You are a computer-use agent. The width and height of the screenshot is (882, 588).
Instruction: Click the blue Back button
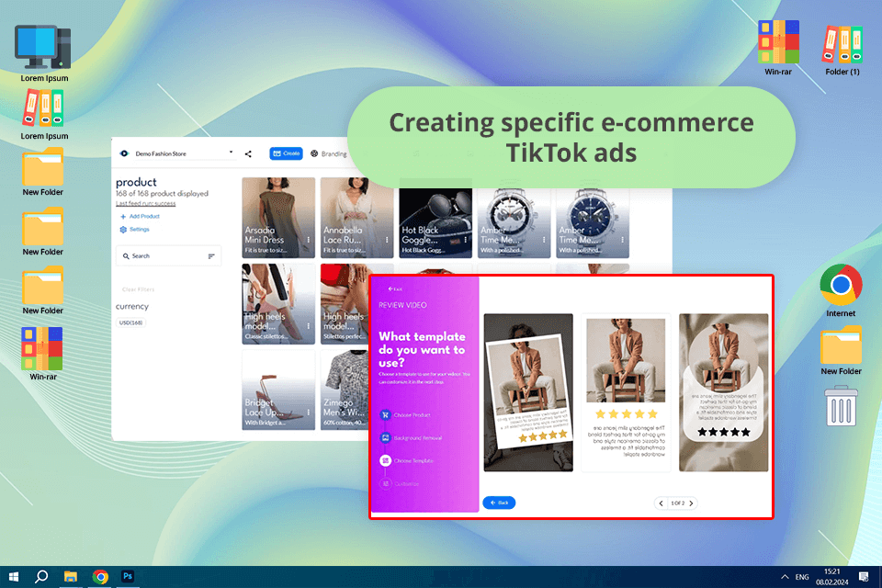coord(499,503)
